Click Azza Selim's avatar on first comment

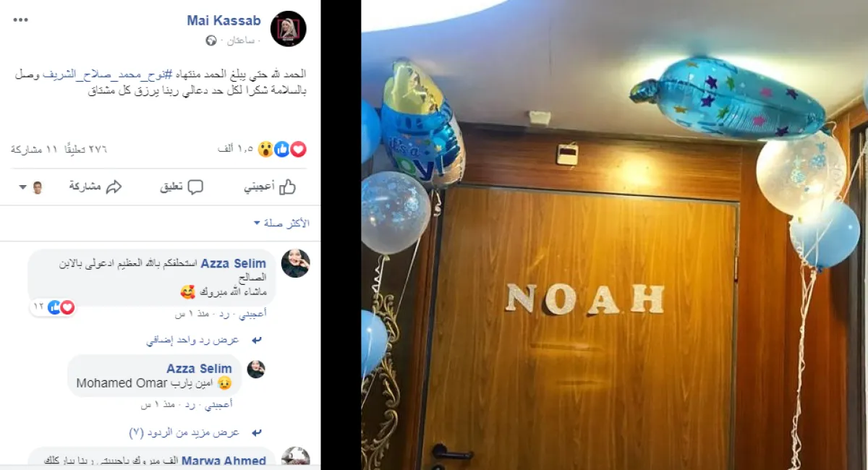point(295,263)
